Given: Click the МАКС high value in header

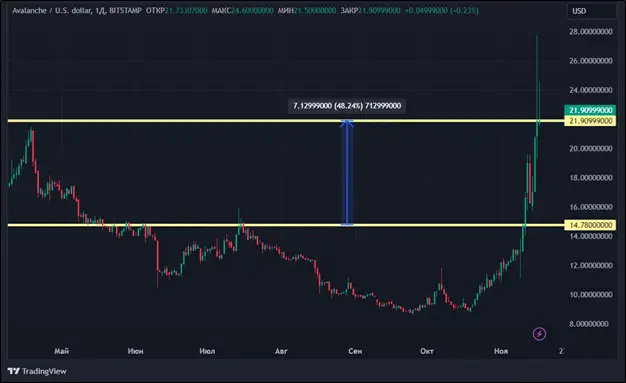Looking at the screenshot, I should pos(252,10).
